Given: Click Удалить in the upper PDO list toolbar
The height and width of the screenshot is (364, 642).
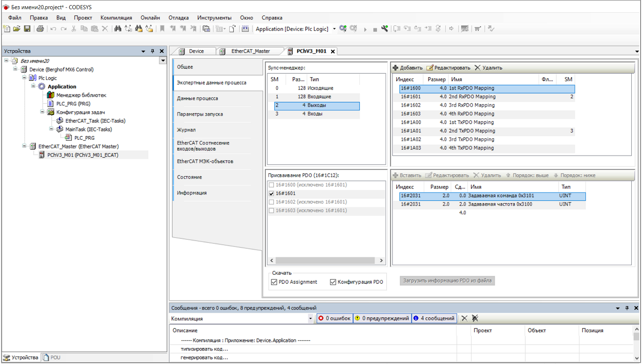Looking at the screenshot, I should [x=488, y=68].
